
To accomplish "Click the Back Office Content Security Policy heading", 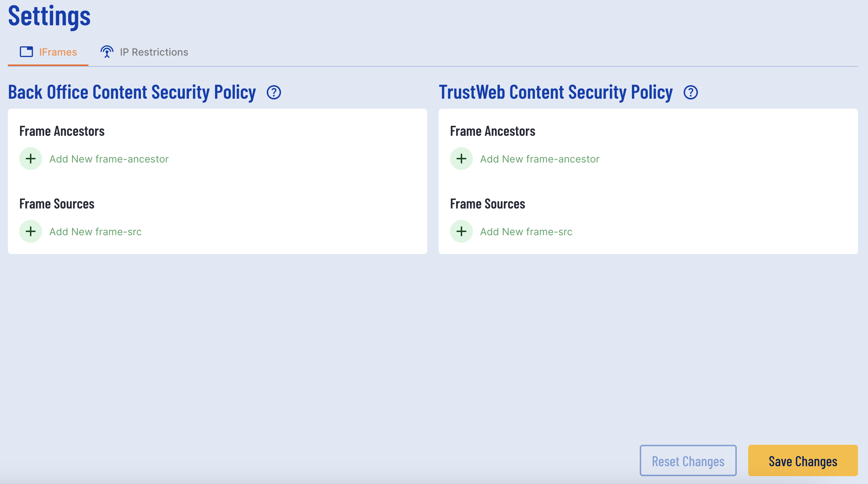I will coord(132,93).
